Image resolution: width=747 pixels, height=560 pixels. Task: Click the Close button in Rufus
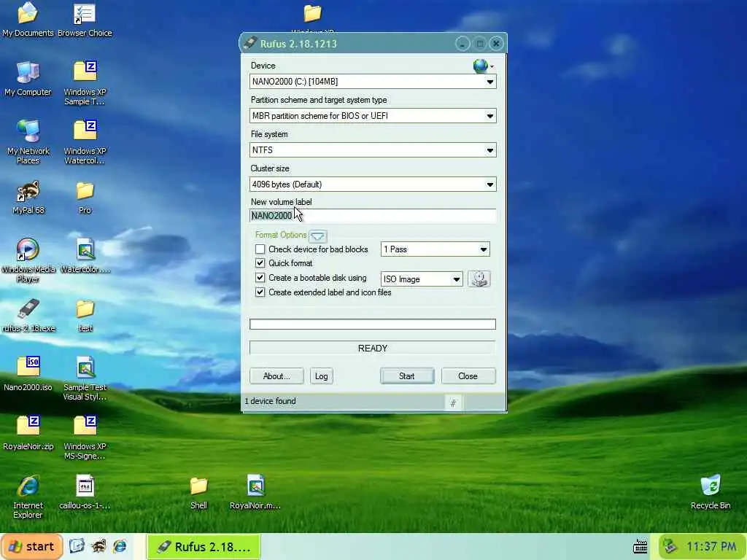point(468,376)
